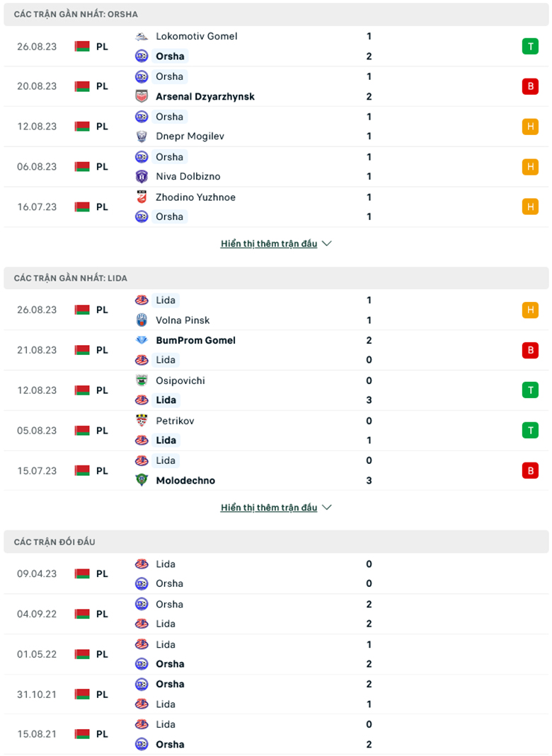The width and height of the screenshot is (552, 756).
Task: Open the Lida vs Orsha 09.04.23 match
Action: click(x=269, y=574)
